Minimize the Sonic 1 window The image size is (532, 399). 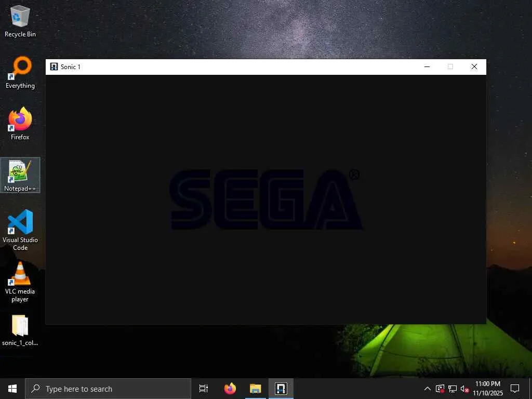427,66
